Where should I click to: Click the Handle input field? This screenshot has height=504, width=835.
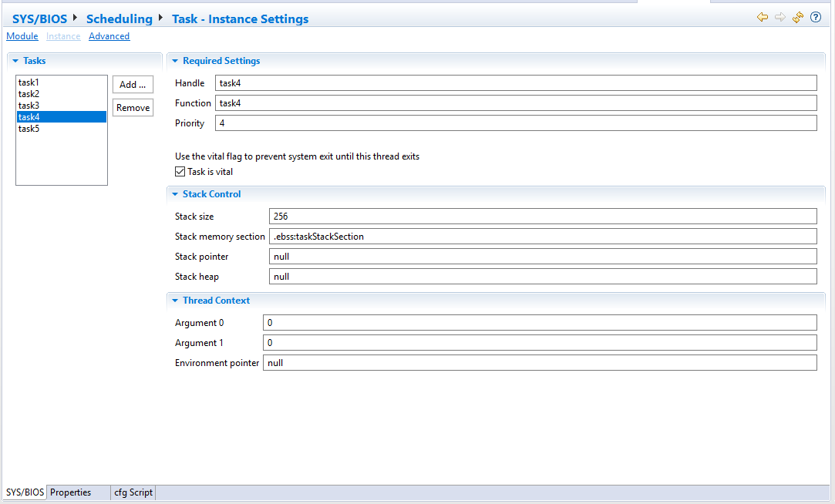(516, 83)
